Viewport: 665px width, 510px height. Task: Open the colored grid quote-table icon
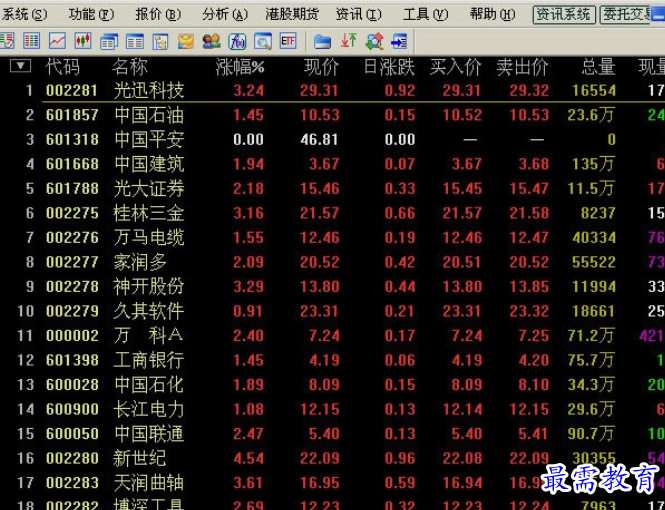click(x=32, y=41)
